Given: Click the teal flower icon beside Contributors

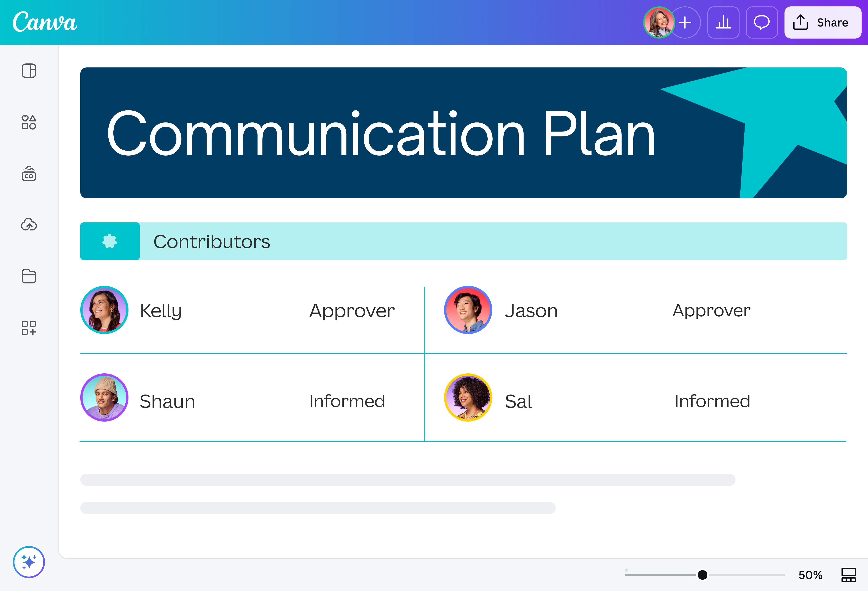Looking at the screenshot, I should point(110,241).
